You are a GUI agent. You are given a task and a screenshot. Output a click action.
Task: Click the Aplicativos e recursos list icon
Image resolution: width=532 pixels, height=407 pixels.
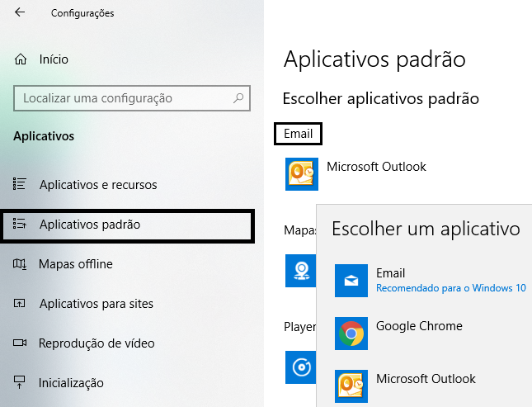[19, 184]
